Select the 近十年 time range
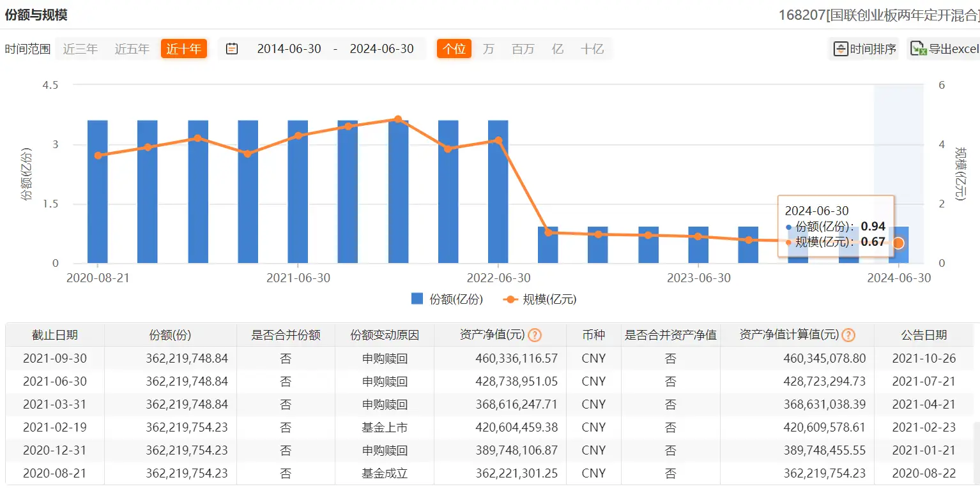 click(184, 49)
